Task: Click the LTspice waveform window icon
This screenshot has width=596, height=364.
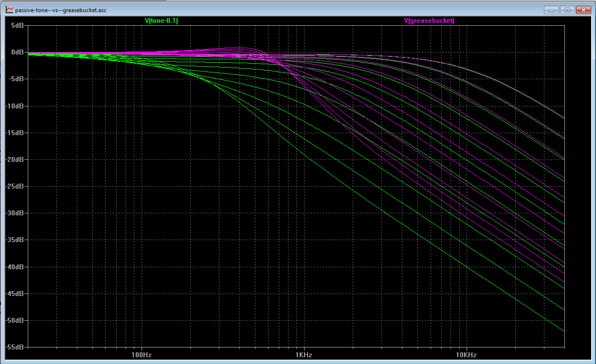Action: click(x=9, y=10)
